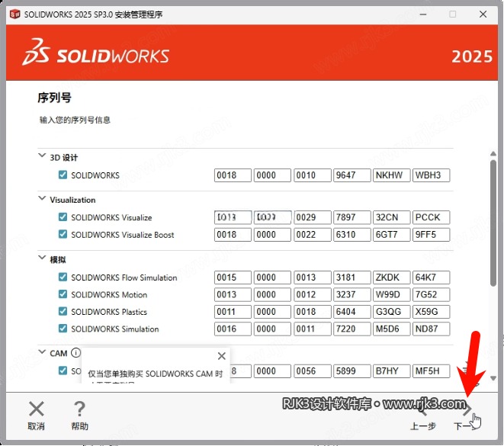Click Flow Simulation field 64K7
Viewport: 504px width, 446px height.
[431, 278]
